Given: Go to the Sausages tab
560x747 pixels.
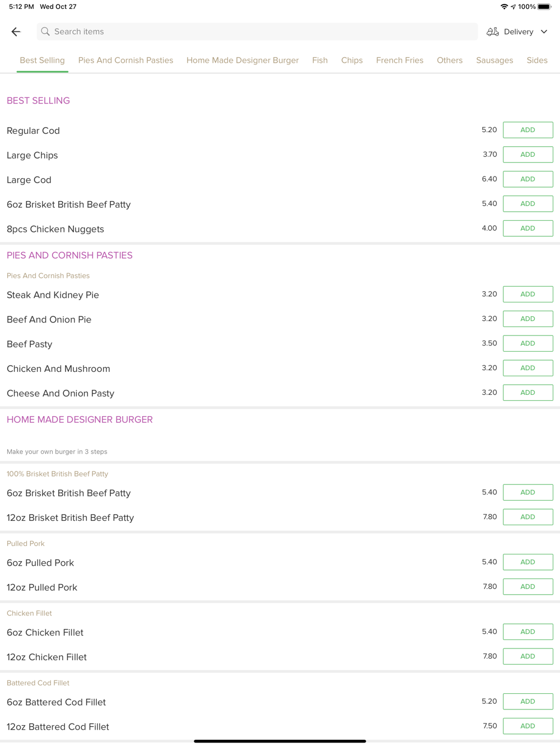Looking at the screenshot, I should [x=494, y=60].
